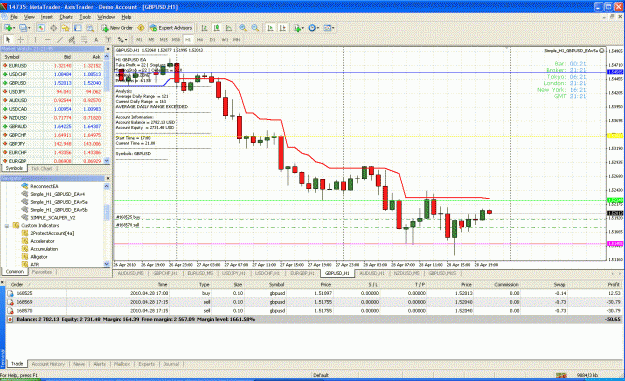Zoom in on the chart
Viewport: 625px width, 381px height.
tap(242, 28)
